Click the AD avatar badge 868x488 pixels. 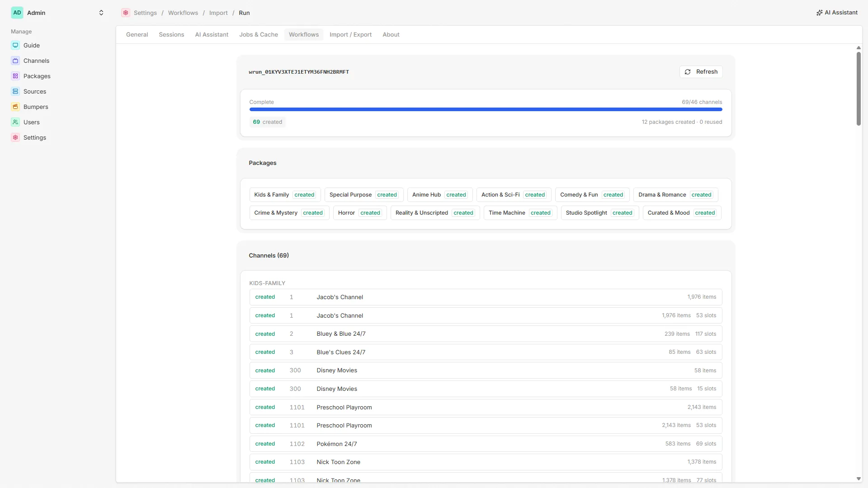point(17,13)
